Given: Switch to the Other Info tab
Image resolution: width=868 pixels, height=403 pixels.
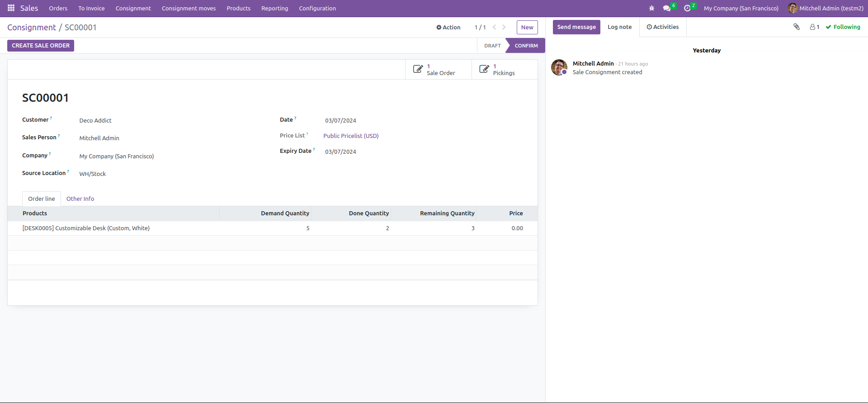Looking at the screenshot, I should [80, 199].
